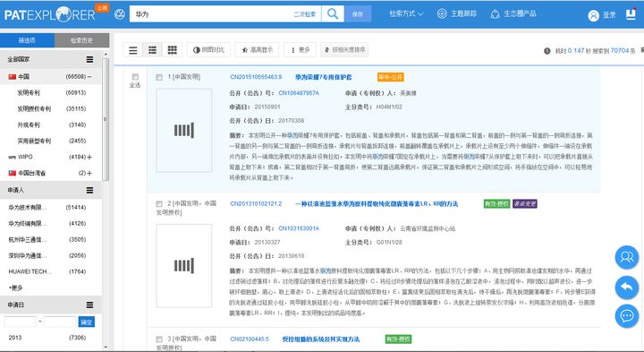Tick the checkbox for result 2
This screenshot has height=352, width=644.
(159, 203)
